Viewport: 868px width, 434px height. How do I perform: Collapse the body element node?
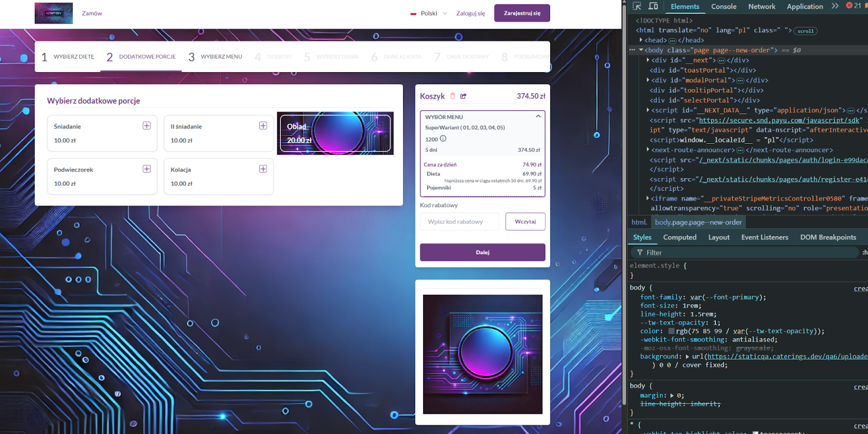point(641,50)
